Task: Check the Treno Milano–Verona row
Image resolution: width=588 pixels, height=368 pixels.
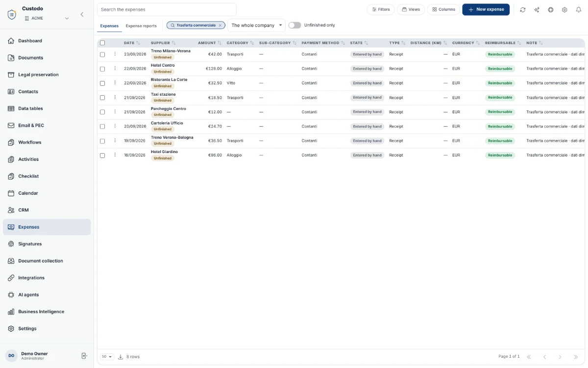Action: 102,54
